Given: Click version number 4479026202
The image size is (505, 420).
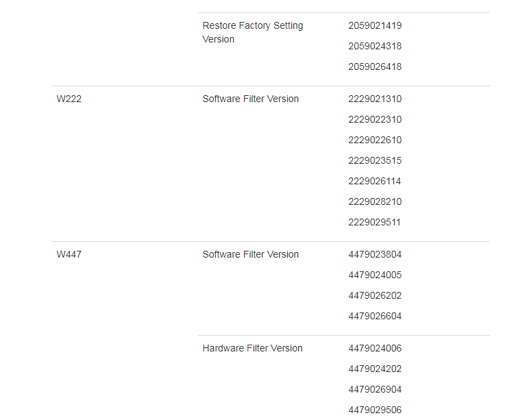Looking at the screenshot, I should click(375, 296).
